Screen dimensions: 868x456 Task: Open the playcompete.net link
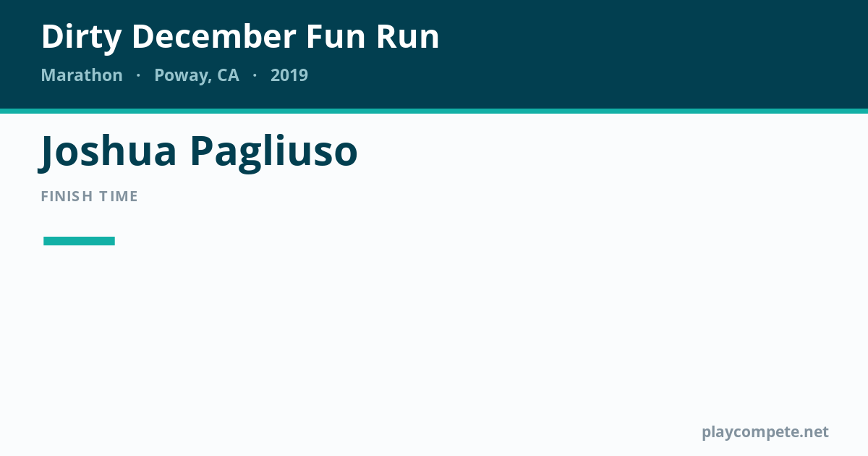[765, 432]
